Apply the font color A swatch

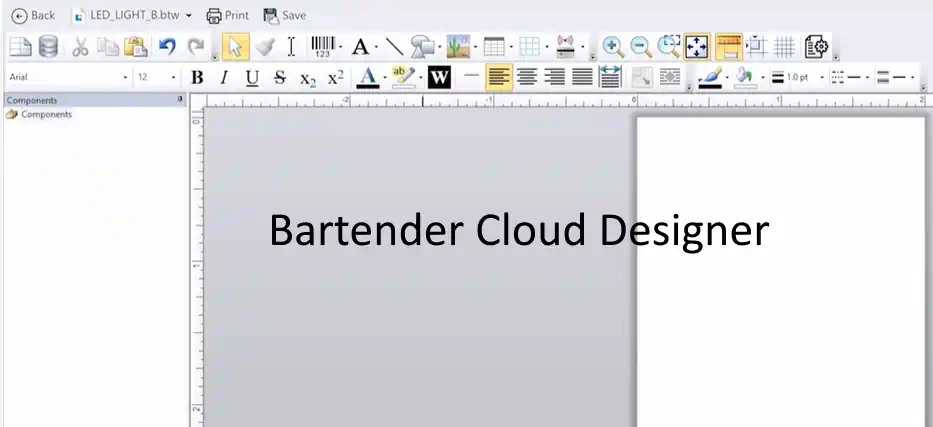tap(368, 78)
